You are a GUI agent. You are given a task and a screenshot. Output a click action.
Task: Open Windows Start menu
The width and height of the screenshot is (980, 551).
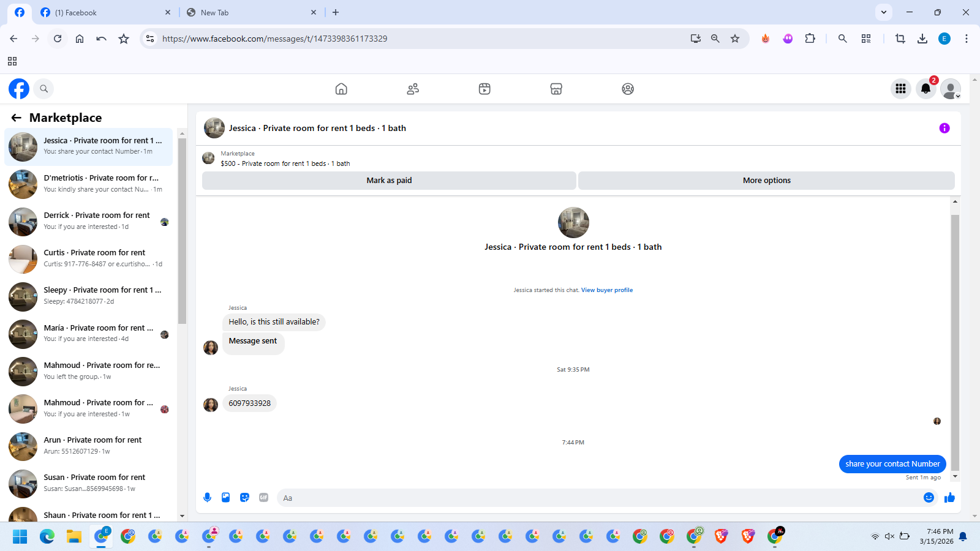(x=20, y=537)
